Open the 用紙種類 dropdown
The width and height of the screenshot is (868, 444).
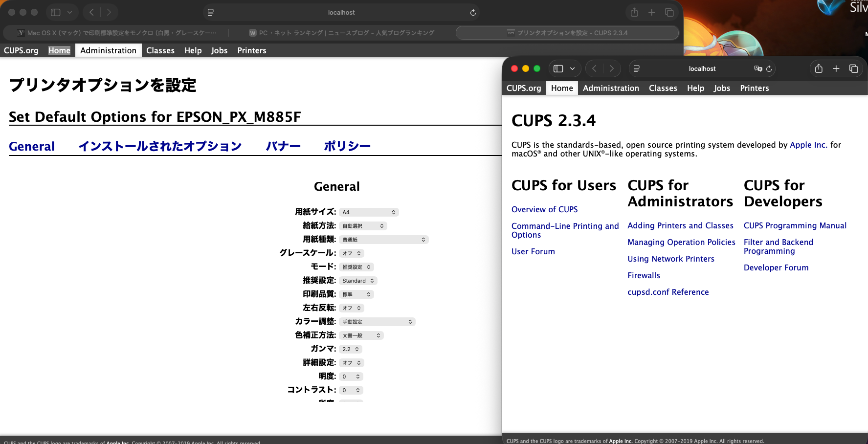pyautogui.click(x=384, y=240)
